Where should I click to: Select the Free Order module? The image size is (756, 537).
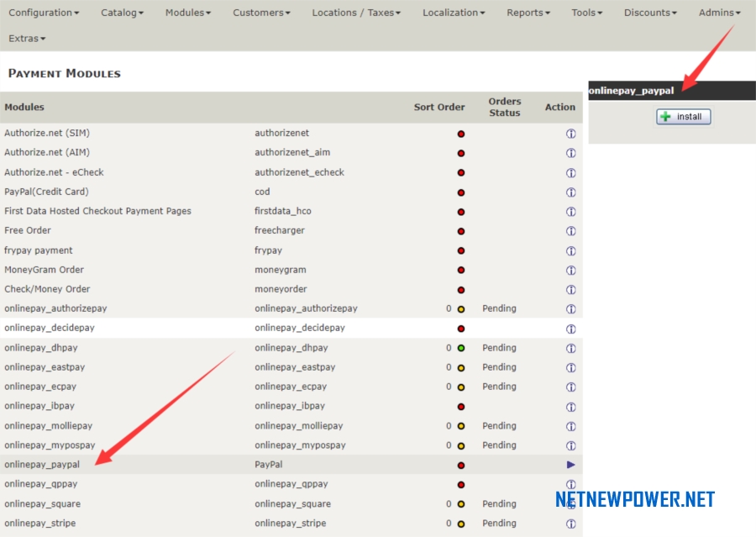[28, 230]
